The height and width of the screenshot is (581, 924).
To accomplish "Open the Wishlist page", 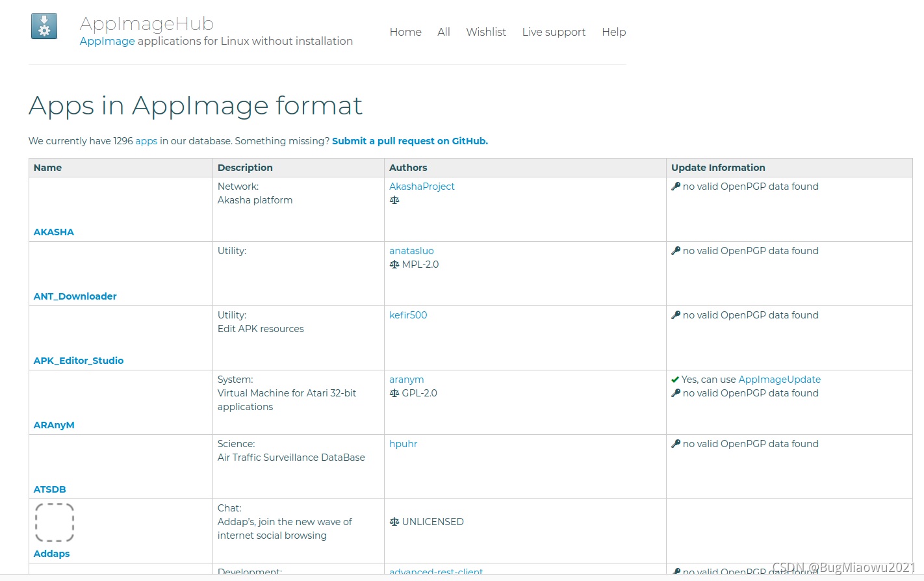I will click(x=486, y=32).
